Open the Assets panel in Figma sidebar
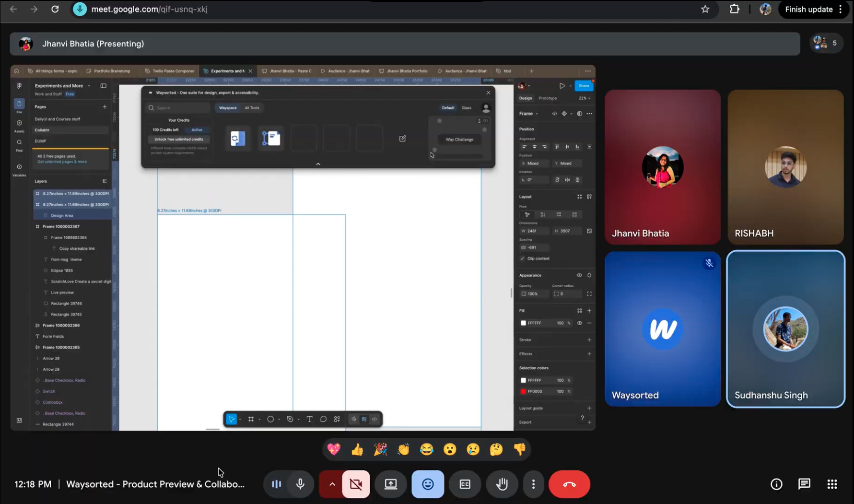The width and height of the screenshot is (854, 504). [19, 125]
